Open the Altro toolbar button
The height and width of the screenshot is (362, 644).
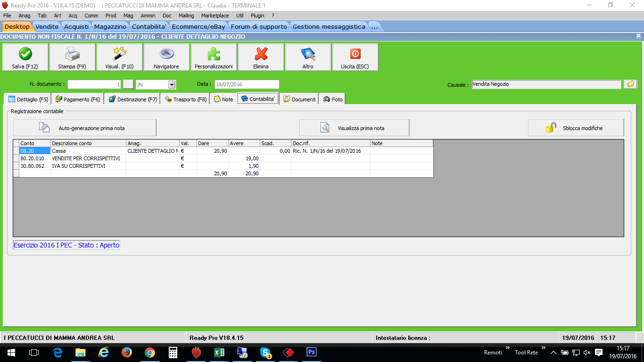[308, 57]
